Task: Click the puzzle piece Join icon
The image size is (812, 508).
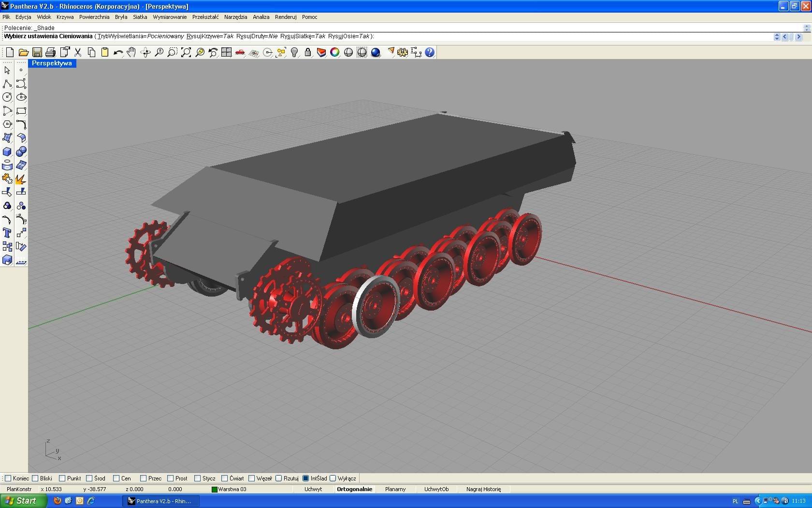Action: click(7, 179)
